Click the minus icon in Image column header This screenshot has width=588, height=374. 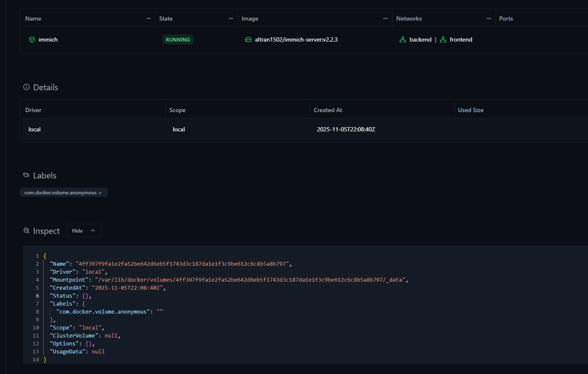385,18
